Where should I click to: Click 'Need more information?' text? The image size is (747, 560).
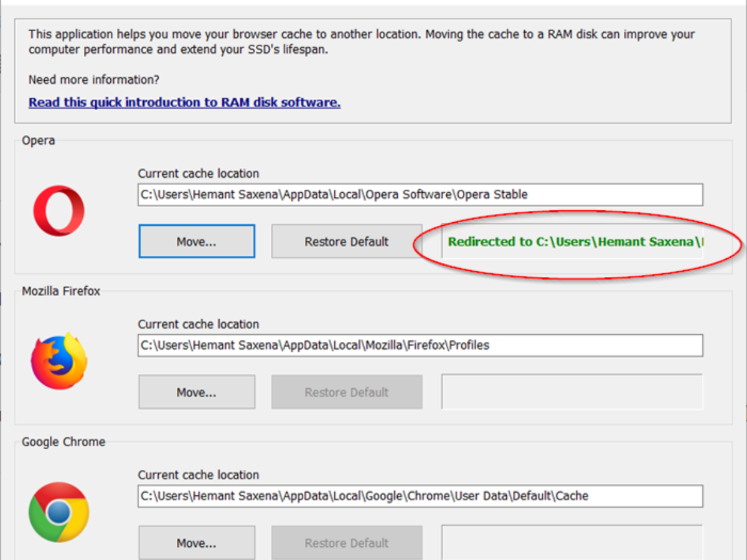pyautogui.click(x=94, y=80)
